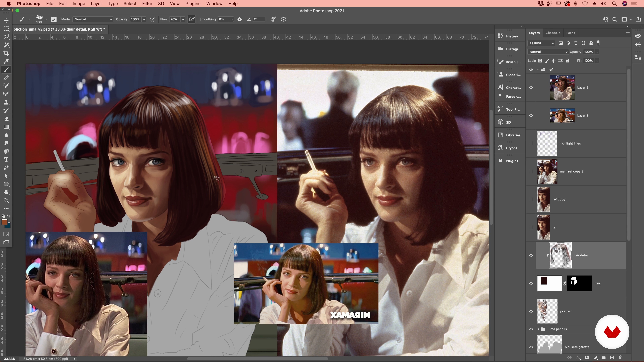Select the Move tool
Screen dimensions: 644x362
click(6, 20)
